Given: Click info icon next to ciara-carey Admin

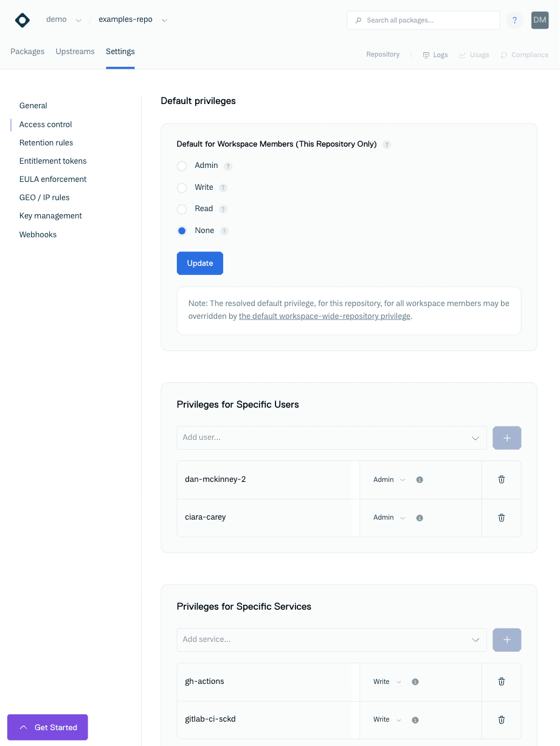Looking at the screenshot, I should point(420,518).
